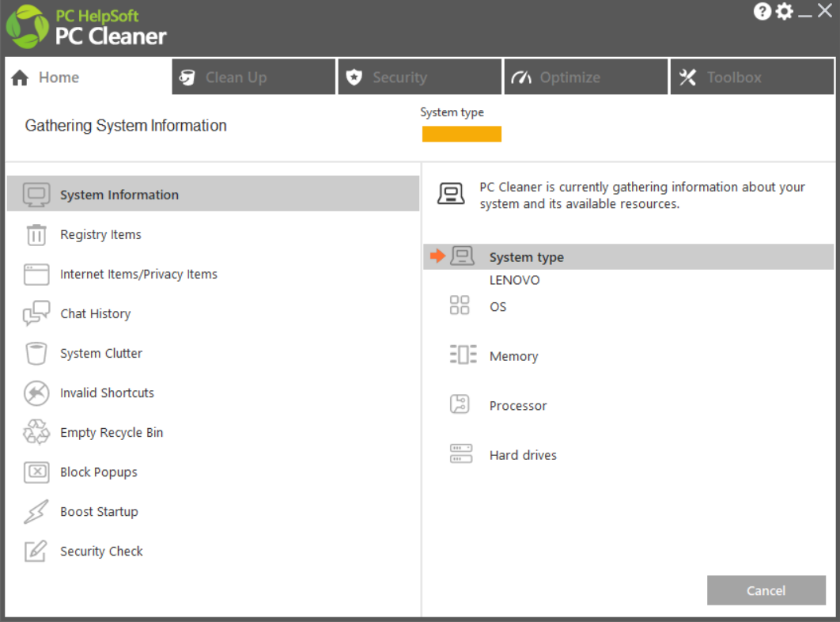Click the Home house icon
840x622 pixels.
(x=20, y=78)
